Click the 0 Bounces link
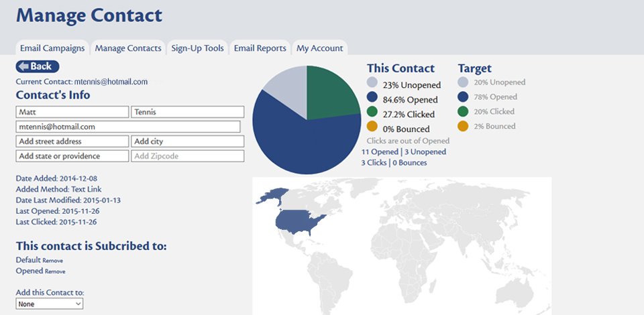Viewport: 644px width, 315px height. coord(409,163)
